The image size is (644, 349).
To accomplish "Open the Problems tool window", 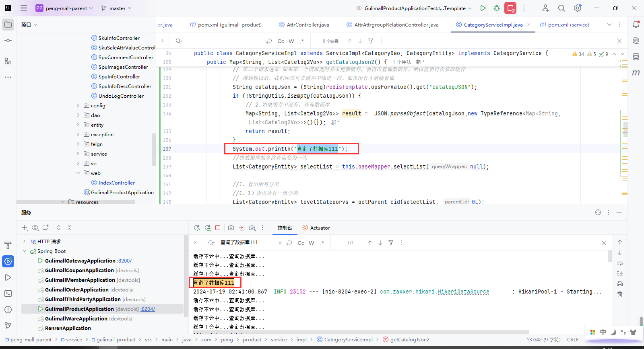I will pyautogui.click(x=8, y=310).
